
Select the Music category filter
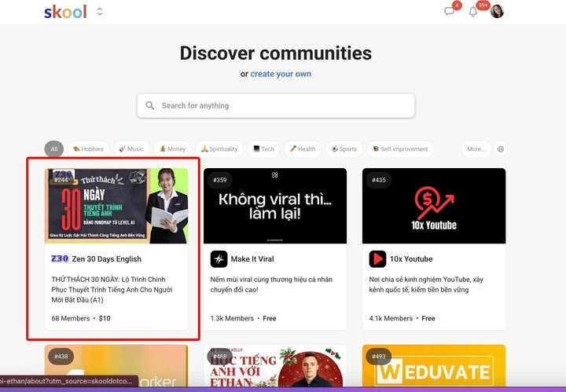coord(131,149)
